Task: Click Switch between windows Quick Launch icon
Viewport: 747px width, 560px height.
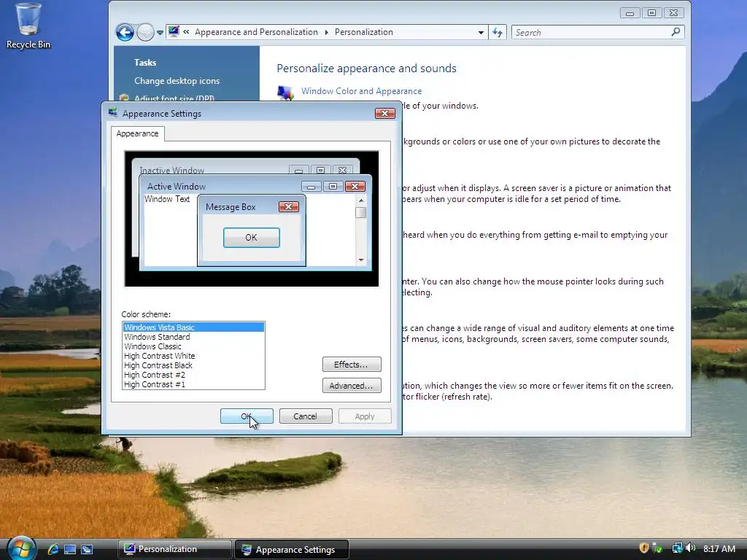Action: [87, 549]
